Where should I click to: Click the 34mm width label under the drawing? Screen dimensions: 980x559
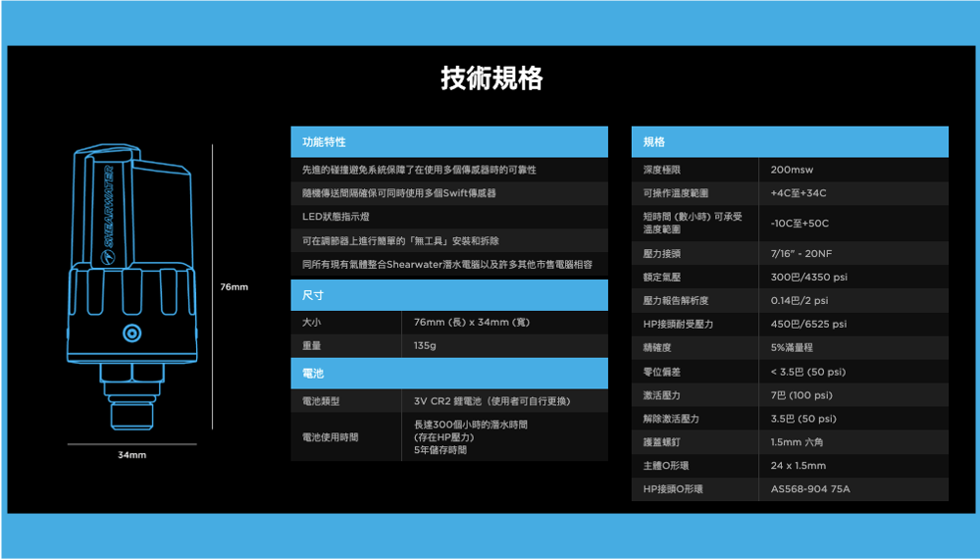(131, 455)
